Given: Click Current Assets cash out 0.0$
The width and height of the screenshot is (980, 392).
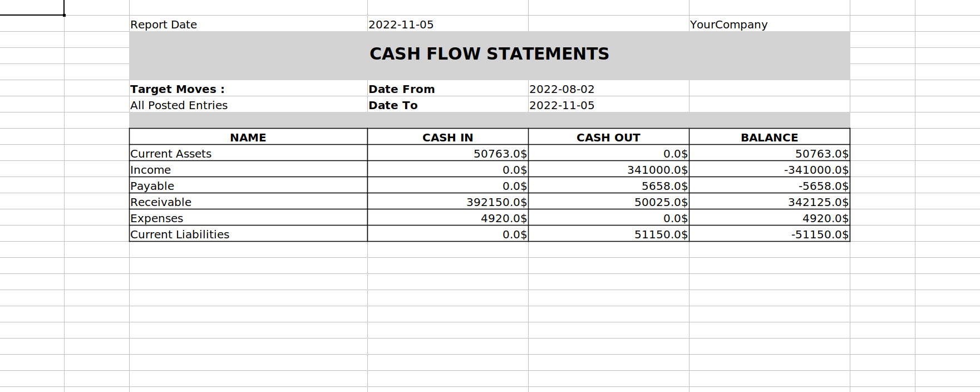Looking at the screenshot, I should 608,153.
